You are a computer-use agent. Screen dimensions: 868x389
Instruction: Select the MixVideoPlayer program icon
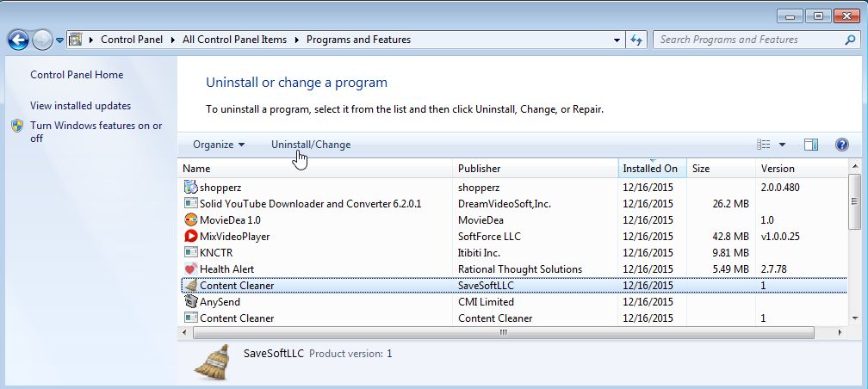[191, 236]
